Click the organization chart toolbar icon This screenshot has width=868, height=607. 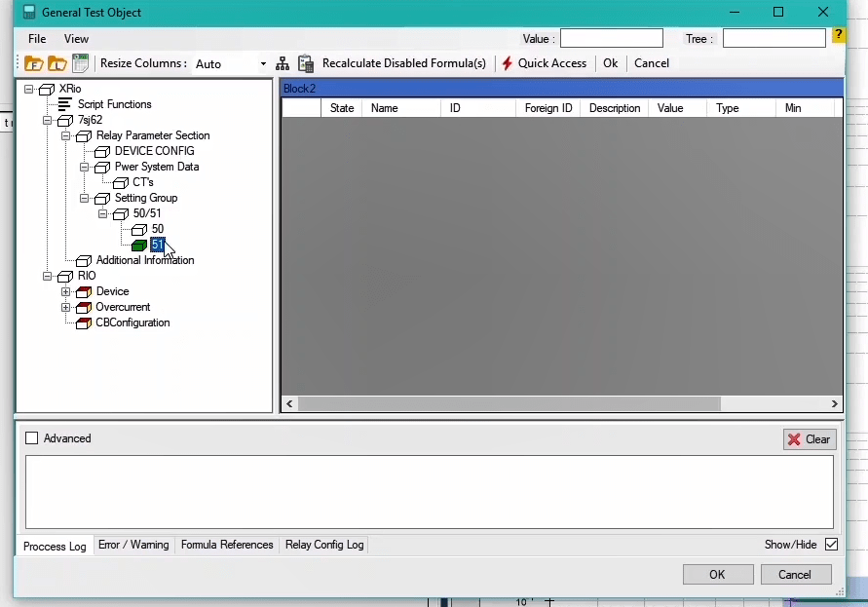[283, 63]
